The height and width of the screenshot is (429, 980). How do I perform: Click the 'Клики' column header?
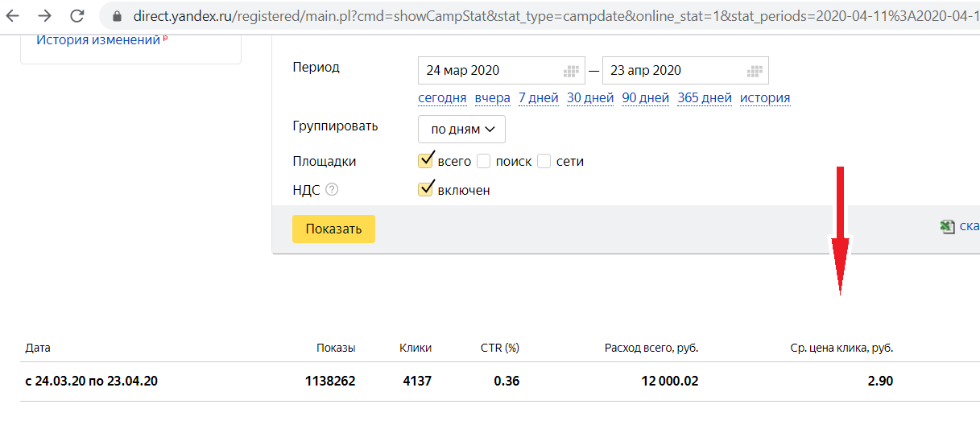click(x=416, y=349)
